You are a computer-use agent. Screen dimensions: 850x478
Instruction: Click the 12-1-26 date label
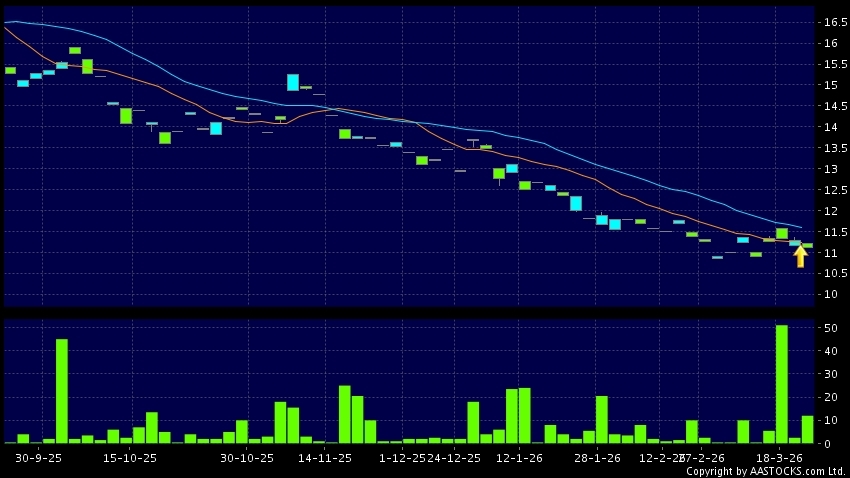(518, 458)
